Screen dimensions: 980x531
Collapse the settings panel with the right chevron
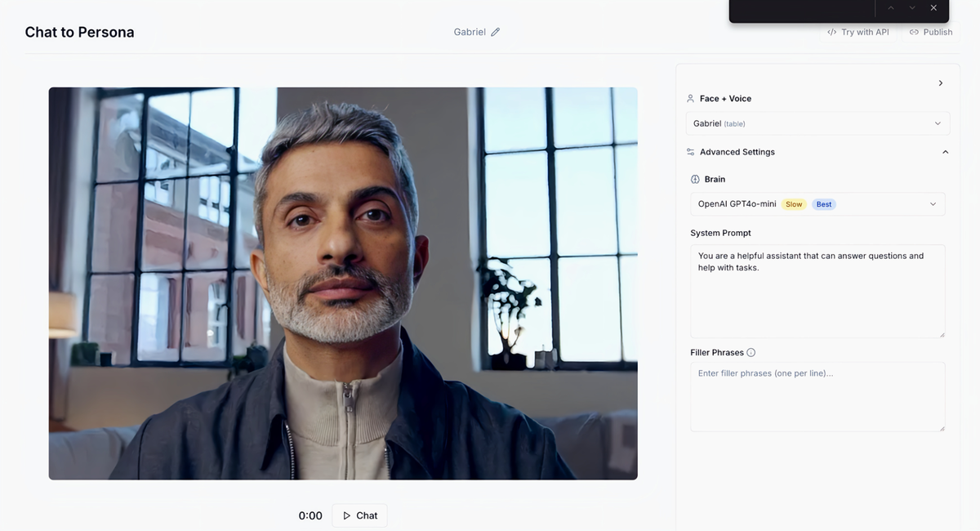tap(940, 83)
